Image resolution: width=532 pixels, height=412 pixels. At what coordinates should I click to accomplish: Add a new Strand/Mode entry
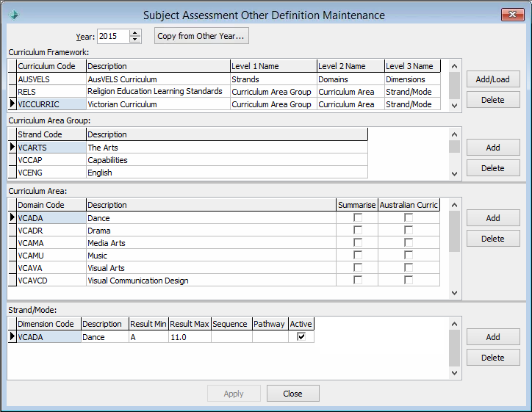point(493,337)
